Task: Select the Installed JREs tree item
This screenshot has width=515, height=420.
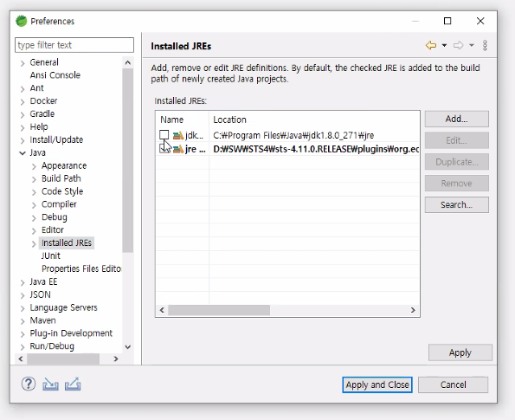Action: coord(67,242)
